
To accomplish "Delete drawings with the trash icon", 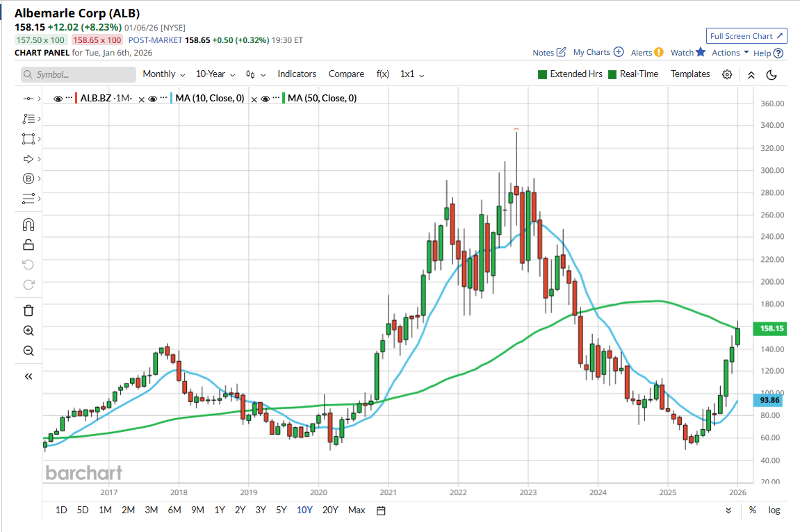I will [x=28, y=310].
